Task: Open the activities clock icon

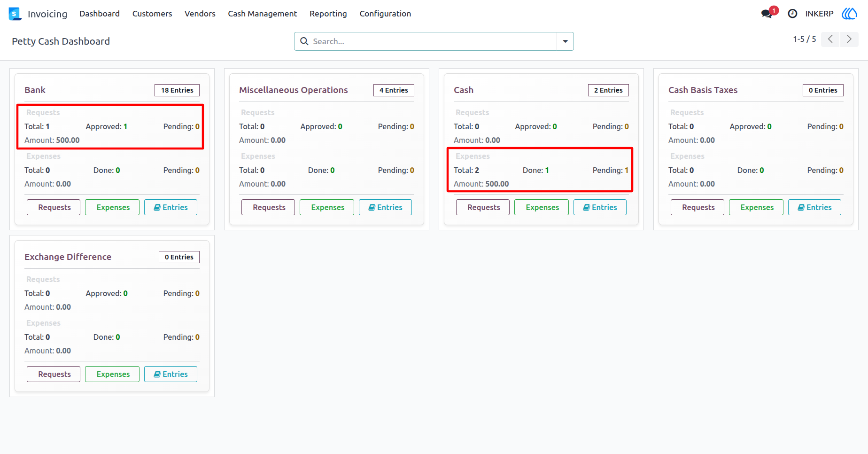Action: [792, 14]
